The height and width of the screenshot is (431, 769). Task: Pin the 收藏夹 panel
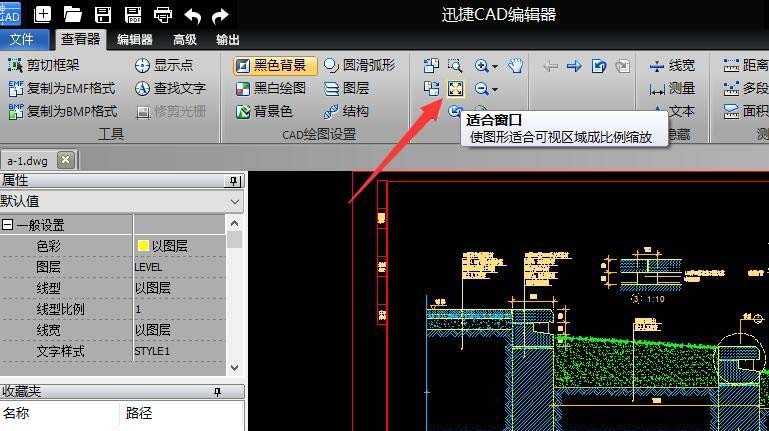click(x=217, y=391)
